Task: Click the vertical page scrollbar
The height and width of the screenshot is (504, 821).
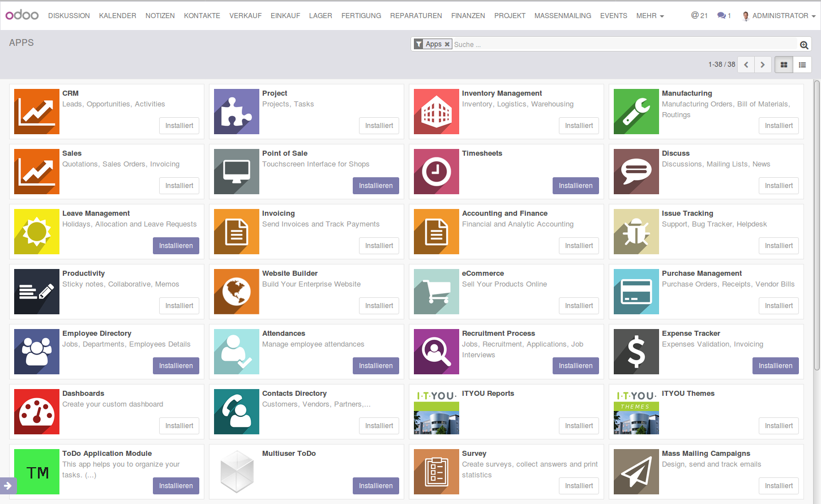Action: pyautogui.click(x=817, y=225)
